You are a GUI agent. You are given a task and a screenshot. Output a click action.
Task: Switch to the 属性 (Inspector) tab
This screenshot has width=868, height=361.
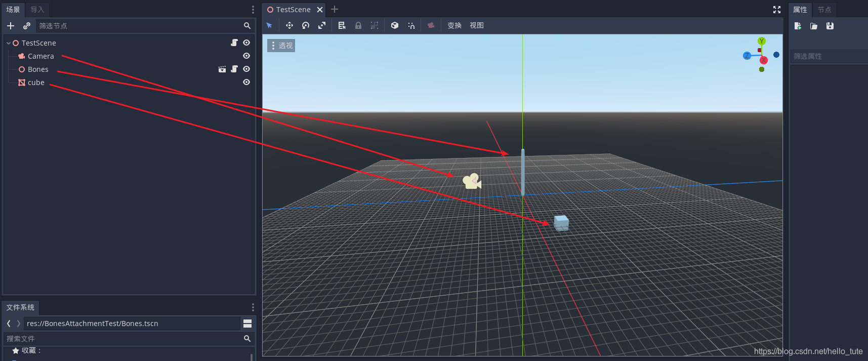(800, 10)
